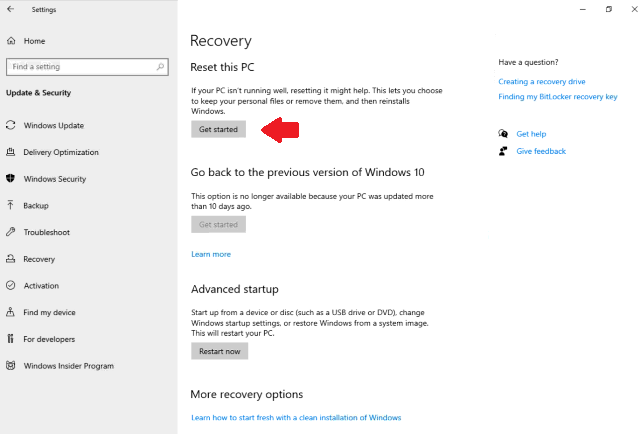Click the Find my device icon

coord(11,312)
